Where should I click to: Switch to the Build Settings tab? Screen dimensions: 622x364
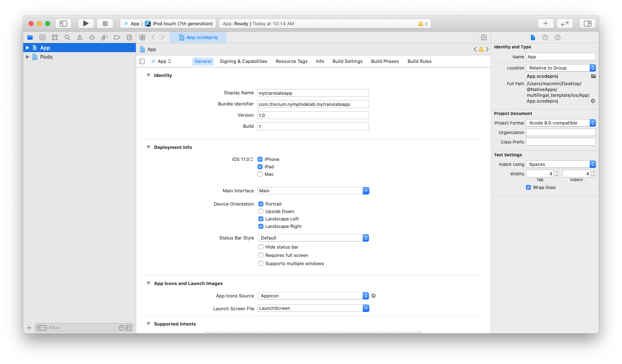[x=347, y=61]
